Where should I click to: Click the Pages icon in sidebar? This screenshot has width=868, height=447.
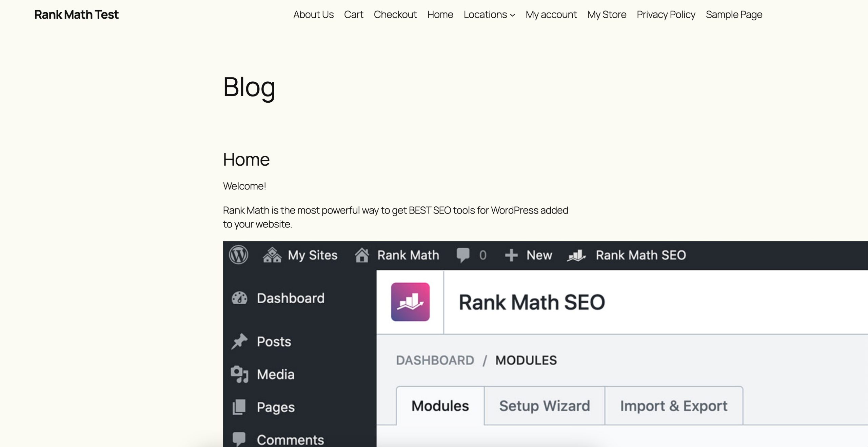pyautogui.click(x=239, y=407)
